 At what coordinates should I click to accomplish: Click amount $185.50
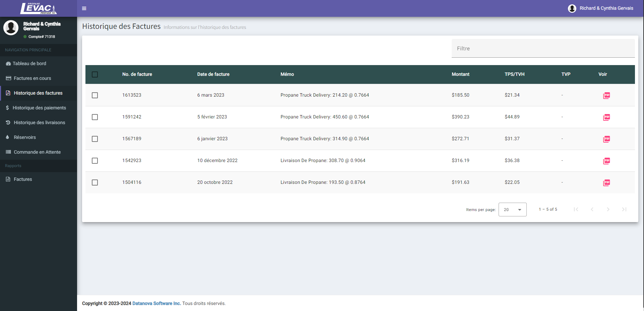[460, 95]
